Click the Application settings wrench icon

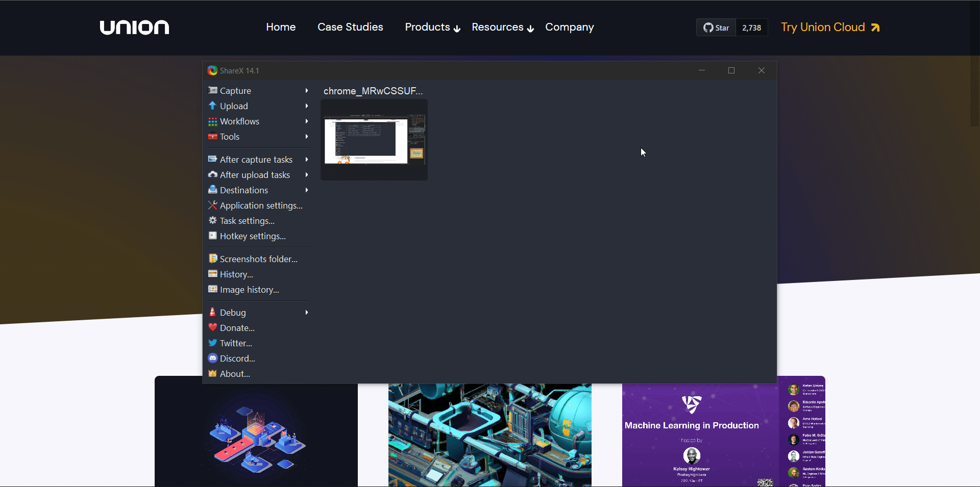pyautogui.click(x=213, y=205)
